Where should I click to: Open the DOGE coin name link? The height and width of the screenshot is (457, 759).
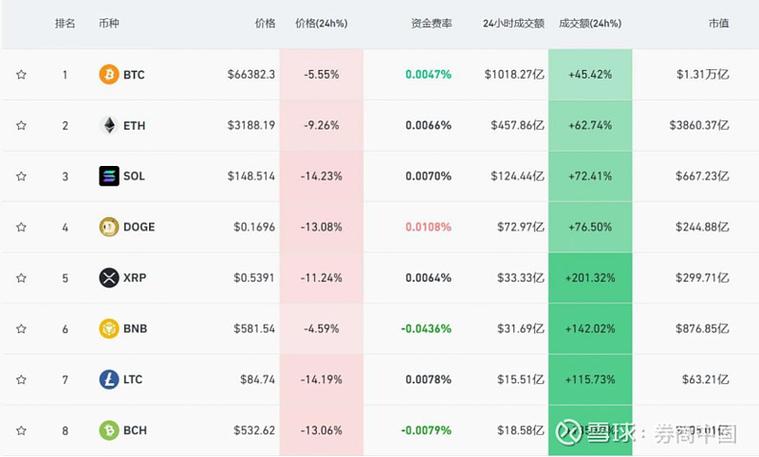pos(139,227)
